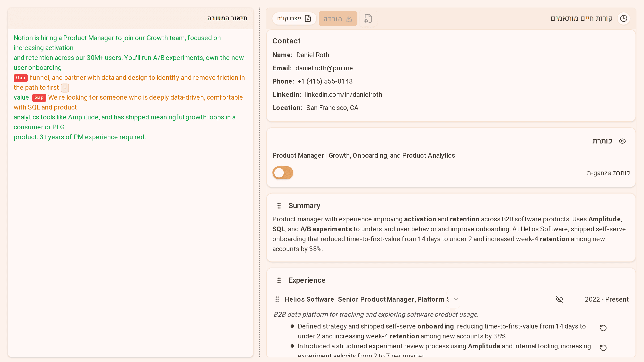Click the Summary paragraph text
The image size is (644, 362).
point(449,234)
